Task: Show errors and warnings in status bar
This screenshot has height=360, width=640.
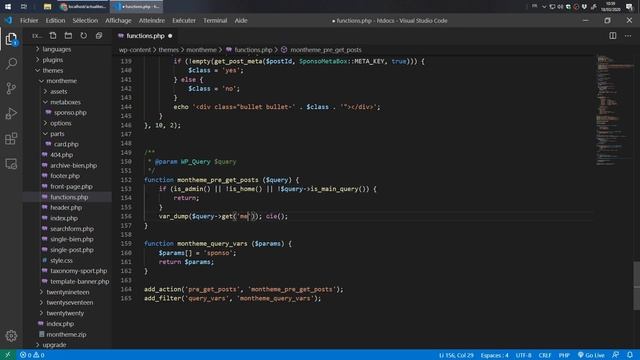Action: pos(32,355)
